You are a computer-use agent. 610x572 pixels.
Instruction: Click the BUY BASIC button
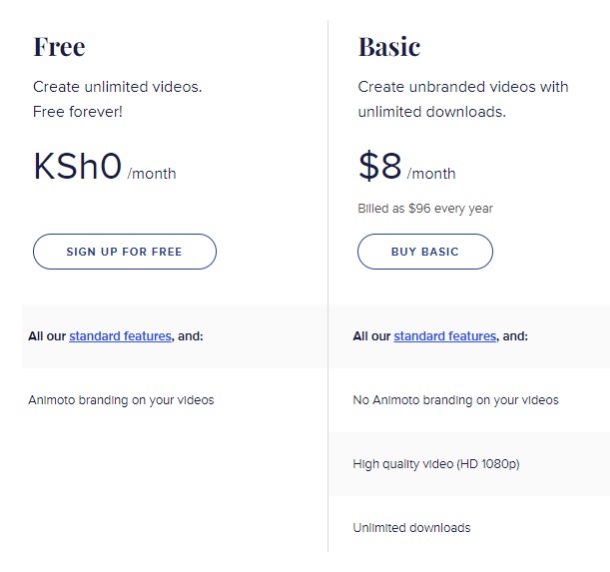(x=425, y=251)
